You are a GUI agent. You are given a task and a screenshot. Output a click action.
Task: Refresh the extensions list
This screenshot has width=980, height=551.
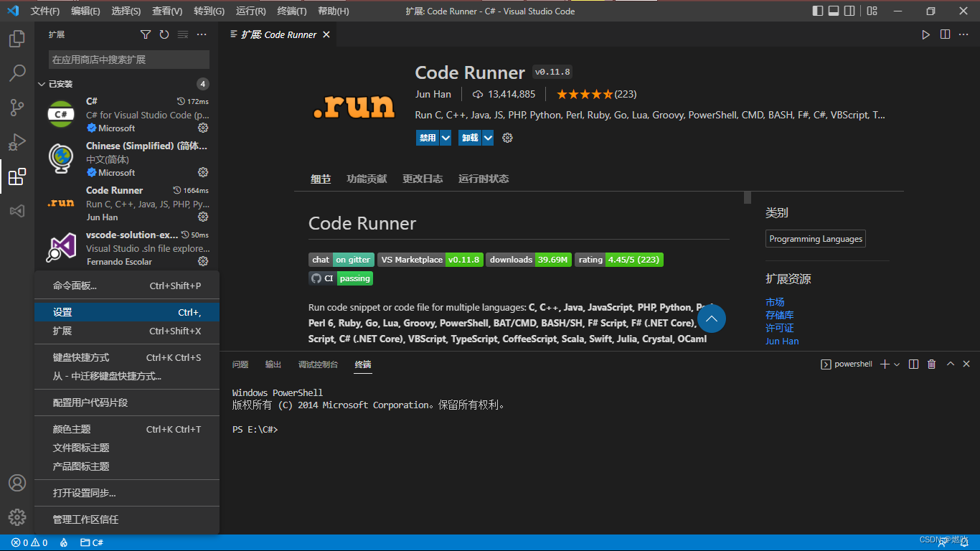point(164,34)
